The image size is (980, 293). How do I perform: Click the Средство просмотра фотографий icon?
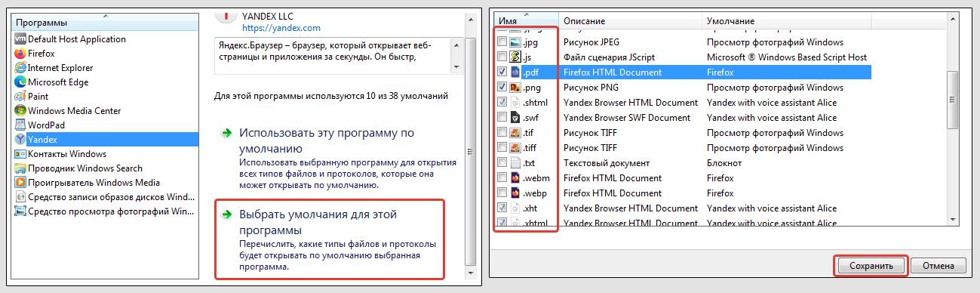click(20, 211)
